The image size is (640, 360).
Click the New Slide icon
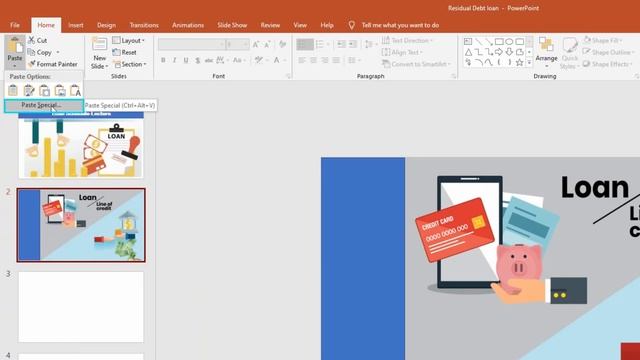[x=99, y=44]
